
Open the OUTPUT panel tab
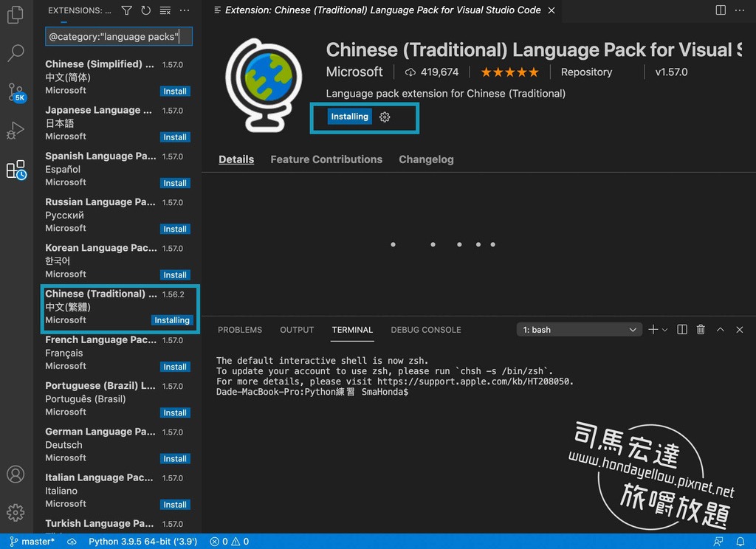tap(297, 330)
